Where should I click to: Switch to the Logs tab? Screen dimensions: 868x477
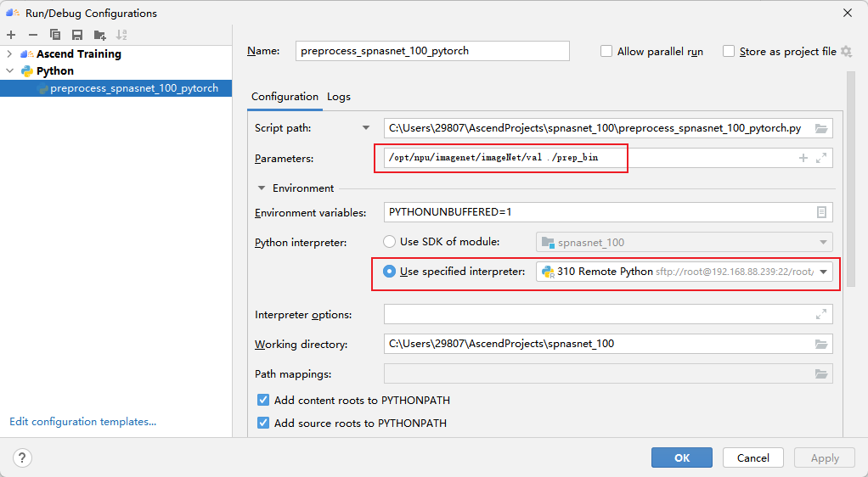point(339,97)
